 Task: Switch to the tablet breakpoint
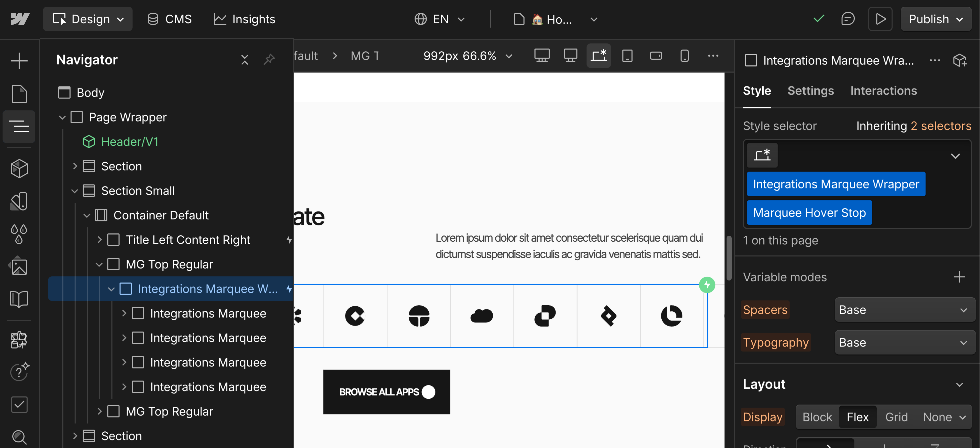point(627,55)
